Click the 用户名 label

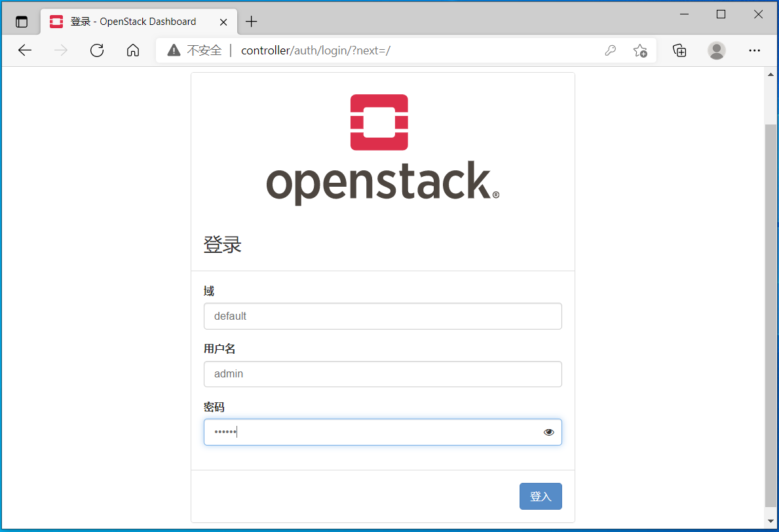(219, 349)
